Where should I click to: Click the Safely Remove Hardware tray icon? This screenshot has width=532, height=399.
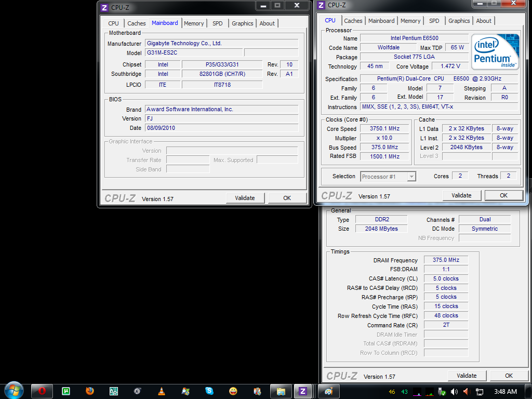(x=442, y=392)
